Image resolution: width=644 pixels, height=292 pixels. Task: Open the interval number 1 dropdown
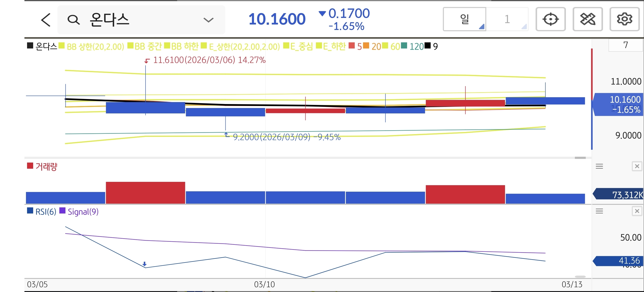[507, 19]
